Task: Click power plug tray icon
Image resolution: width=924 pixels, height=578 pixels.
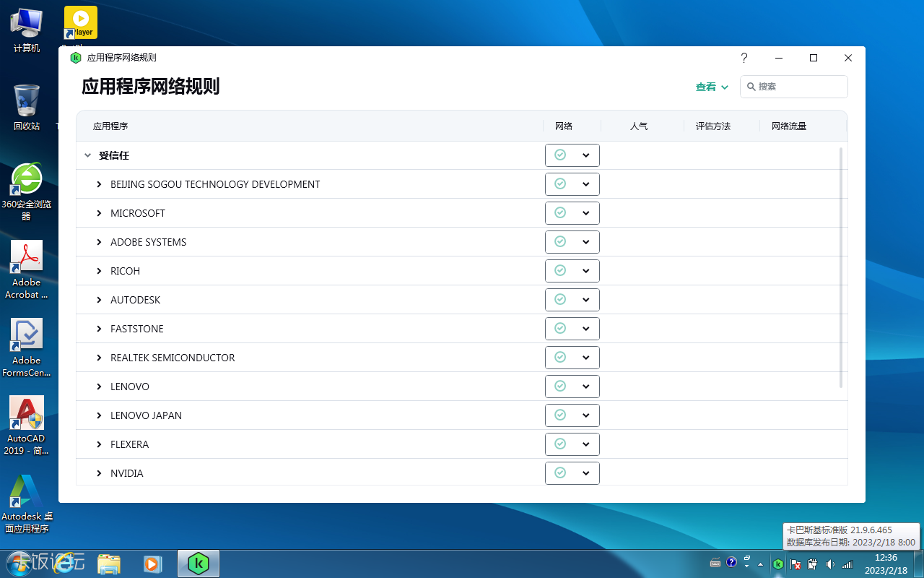Action: [813, 564]
